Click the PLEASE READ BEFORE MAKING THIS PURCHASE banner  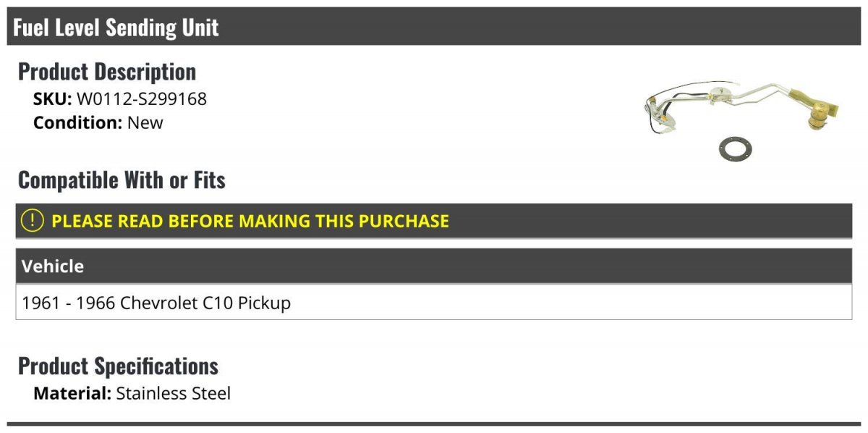coord(434,221)
